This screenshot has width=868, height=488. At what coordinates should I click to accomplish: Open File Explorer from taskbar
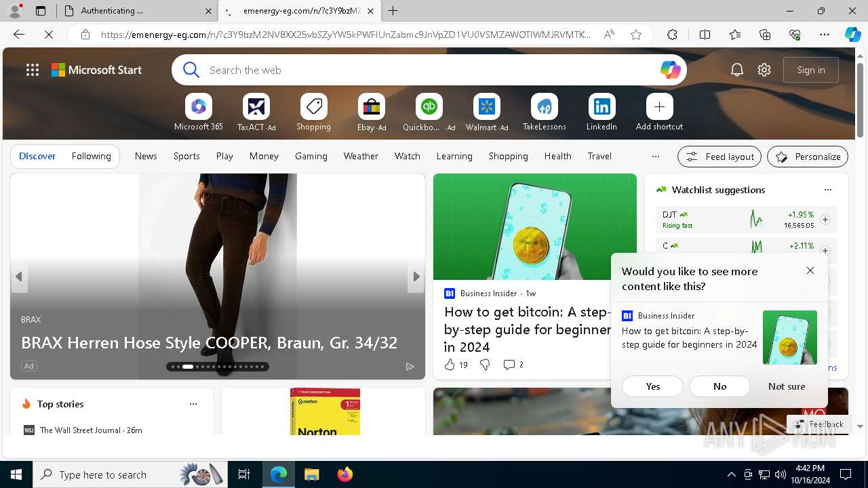pyautogui.click(x=311, y=474)
